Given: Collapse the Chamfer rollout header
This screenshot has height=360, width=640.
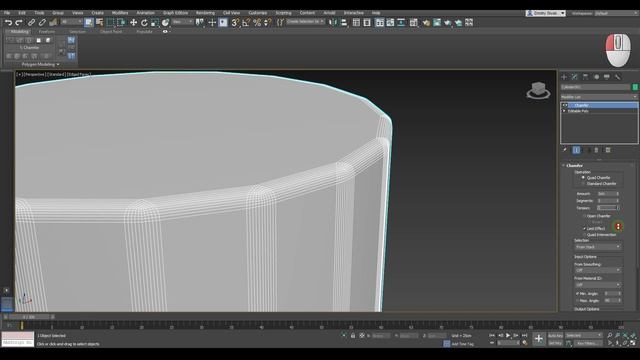Looking at the screenshot, I should click(575, 165).
